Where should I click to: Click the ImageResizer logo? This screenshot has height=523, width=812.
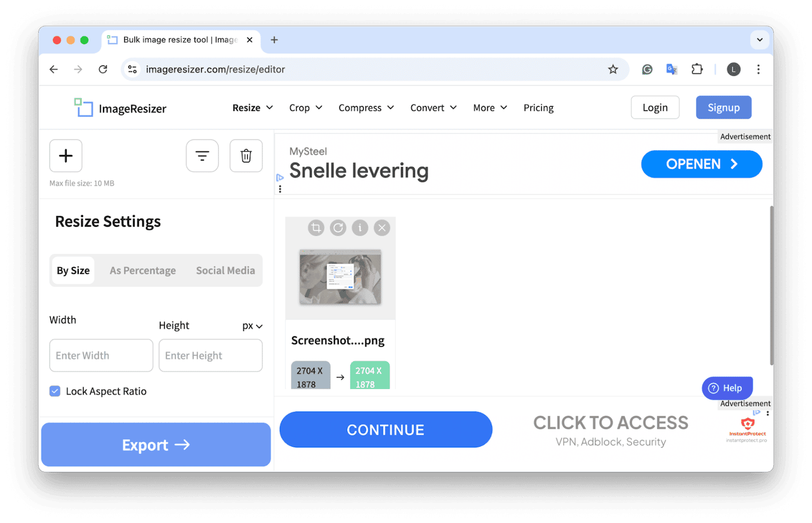(120, 108)
